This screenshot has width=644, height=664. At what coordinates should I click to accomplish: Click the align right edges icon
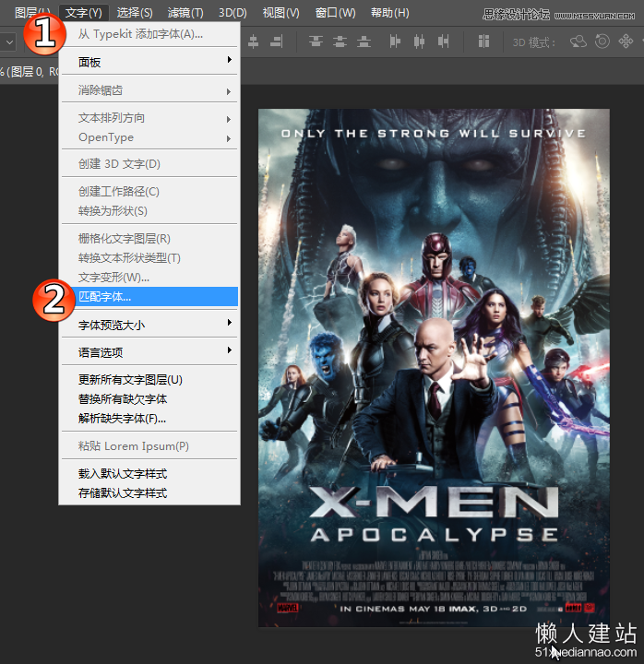(x=277, y=41)
